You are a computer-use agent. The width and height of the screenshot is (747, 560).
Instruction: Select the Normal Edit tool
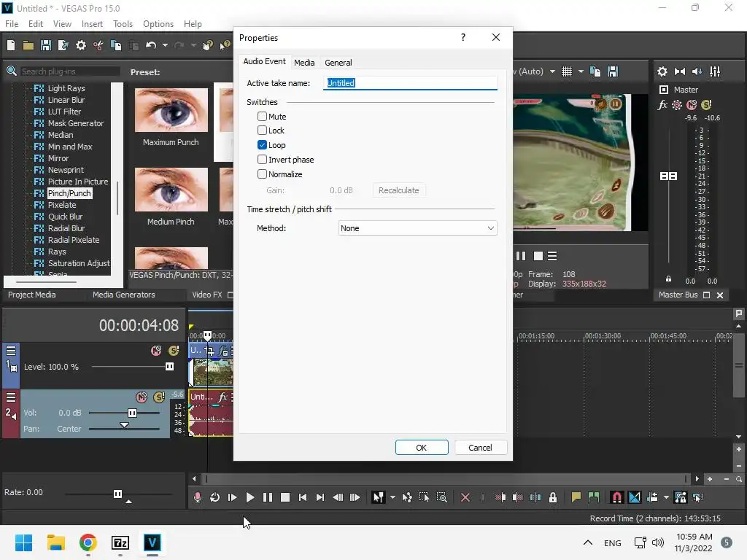tap(379, 497)
